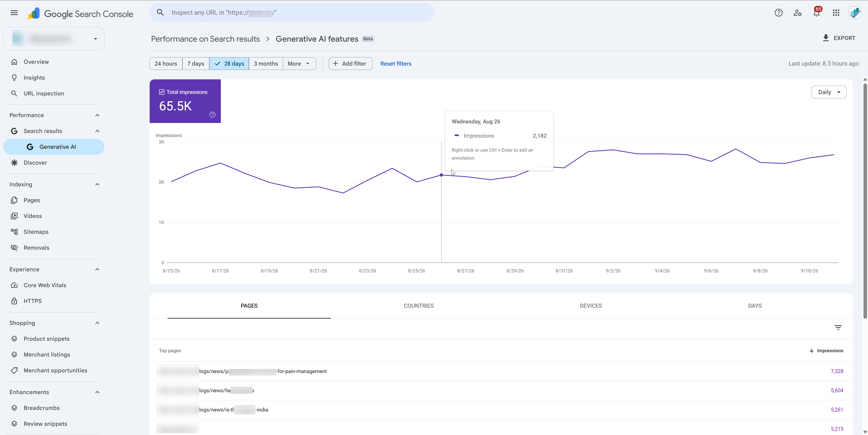Image resolution: width=868 pixels, height=435 pixels.
Task: Open the Google apps grid
Action: pyautogui.click(x=836, y=13)
